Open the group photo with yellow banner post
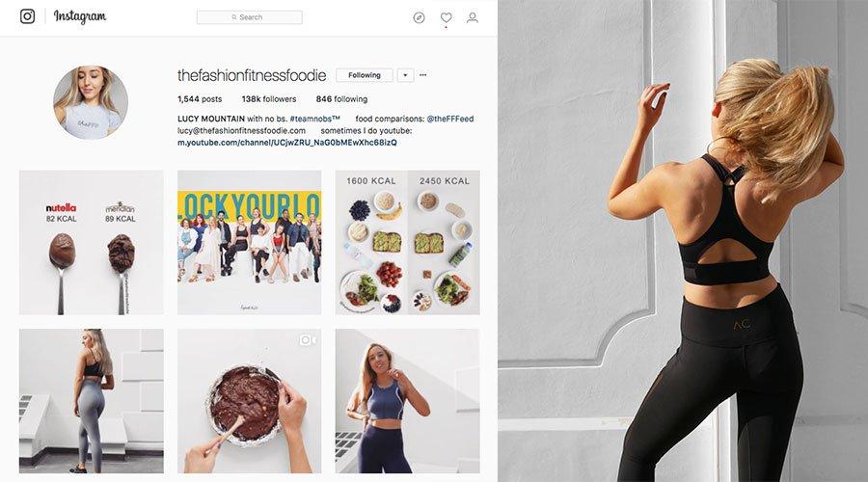Screen dimensions: 868x482 pyautogui.click(x=249, y=242)
